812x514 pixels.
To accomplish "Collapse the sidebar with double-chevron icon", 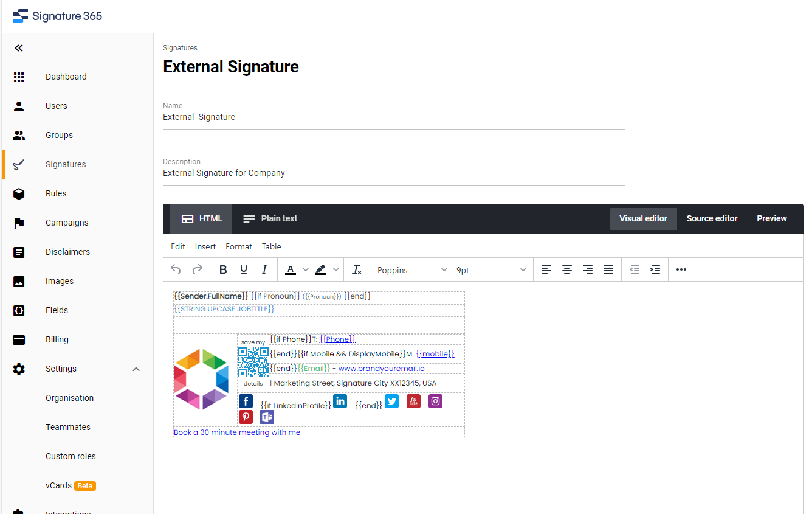I will pyautogui.click(x=19, y=48).
